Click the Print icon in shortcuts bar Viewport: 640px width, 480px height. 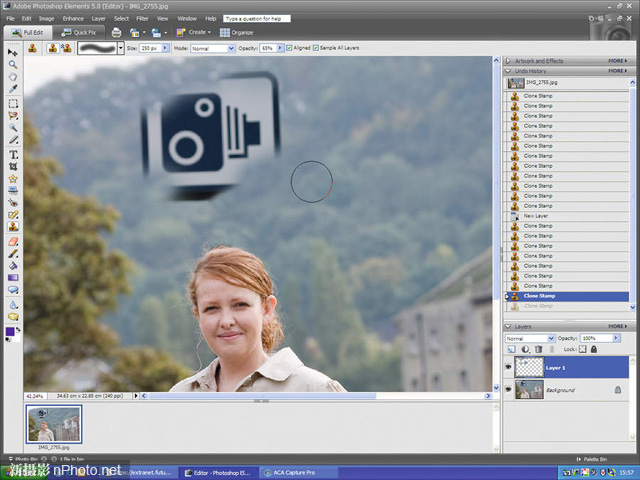coord(116,33)
